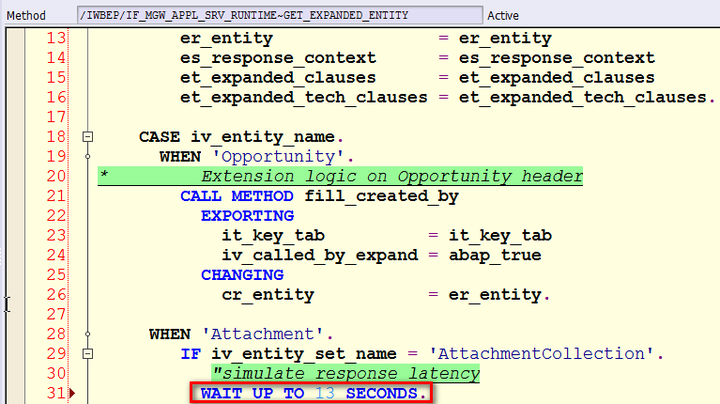Click 'iv_called_by_expand' parameter
Screen dimensions: 720x404
tap(320, 255)
